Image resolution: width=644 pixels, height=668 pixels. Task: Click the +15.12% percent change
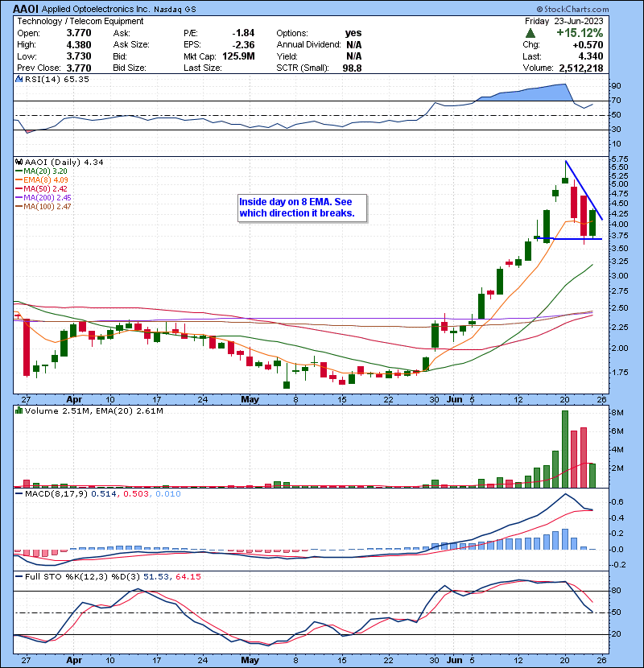[x=580, y=33]
